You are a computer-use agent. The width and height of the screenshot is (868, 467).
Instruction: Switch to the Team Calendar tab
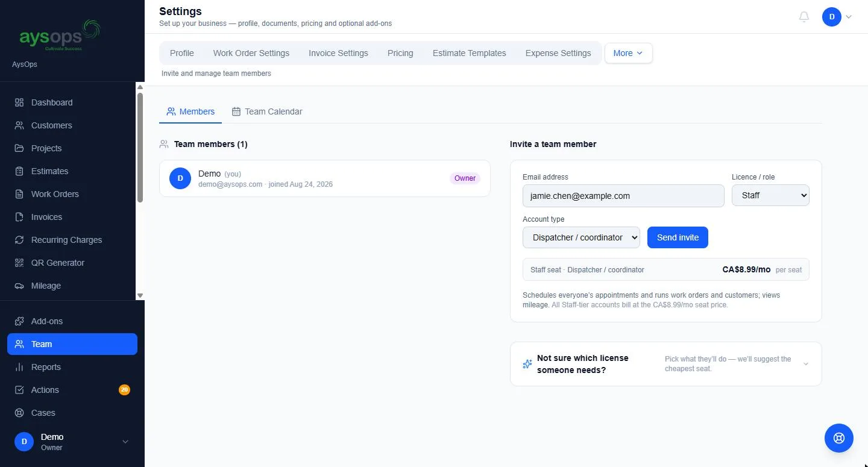click(267, 111)
